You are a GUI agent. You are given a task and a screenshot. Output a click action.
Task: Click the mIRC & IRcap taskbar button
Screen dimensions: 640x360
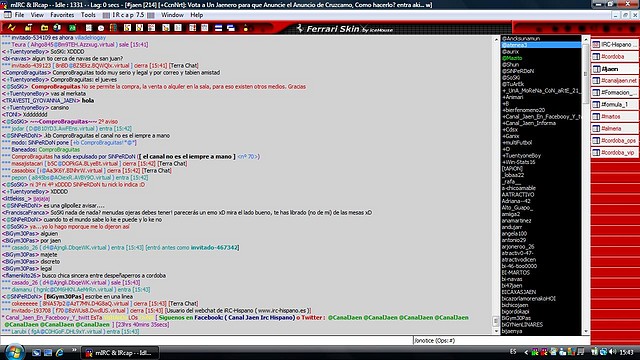coord(120,353)
